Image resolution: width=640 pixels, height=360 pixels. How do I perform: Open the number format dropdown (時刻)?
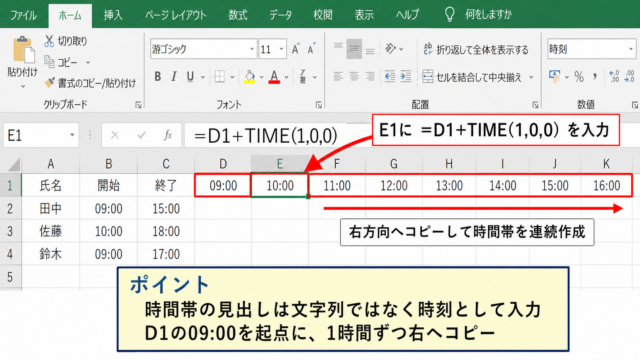pos(631,49)
